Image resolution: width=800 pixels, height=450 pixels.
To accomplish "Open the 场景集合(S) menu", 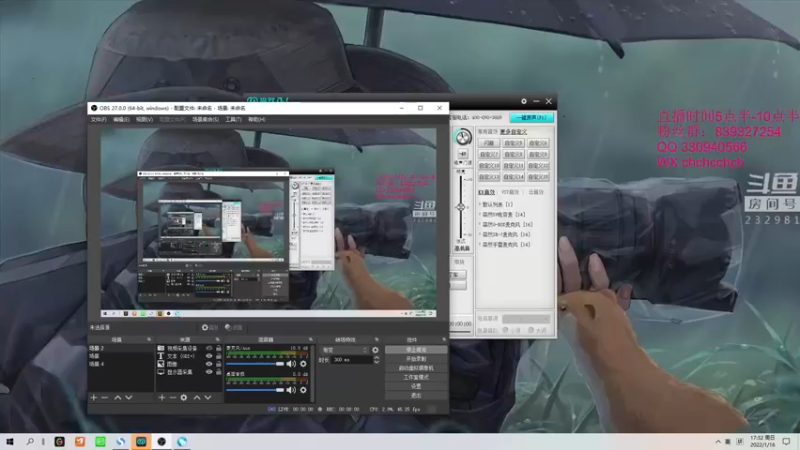I will [205, 119].
